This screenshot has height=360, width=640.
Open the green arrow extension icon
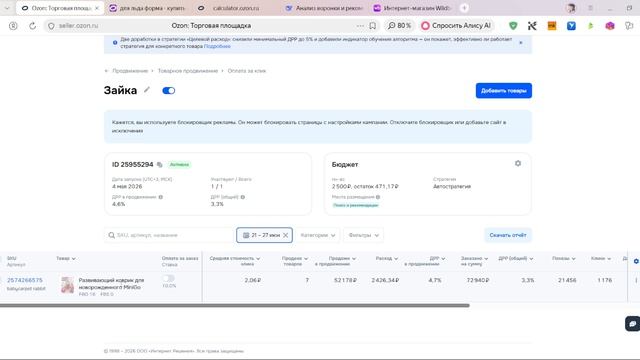(x=590, y=26)
